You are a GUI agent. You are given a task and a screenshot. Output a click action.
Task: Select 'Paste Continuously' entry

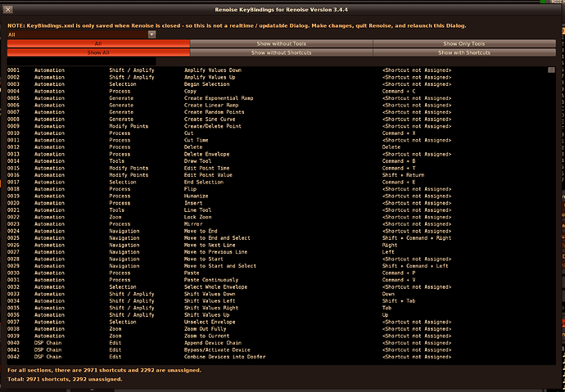[x=210, y=280]
